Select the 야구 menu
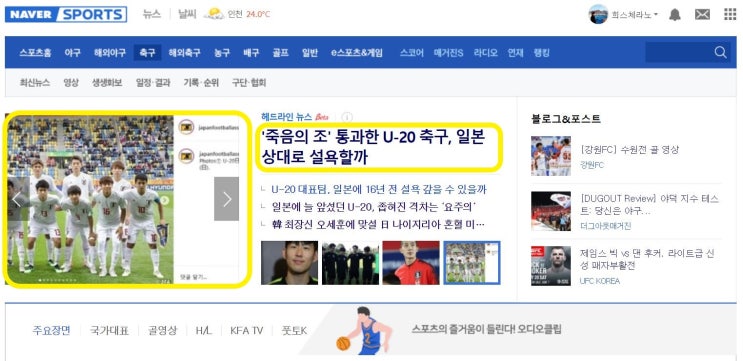This screenshot has width=743, height=361. click(x=72, y=53)
